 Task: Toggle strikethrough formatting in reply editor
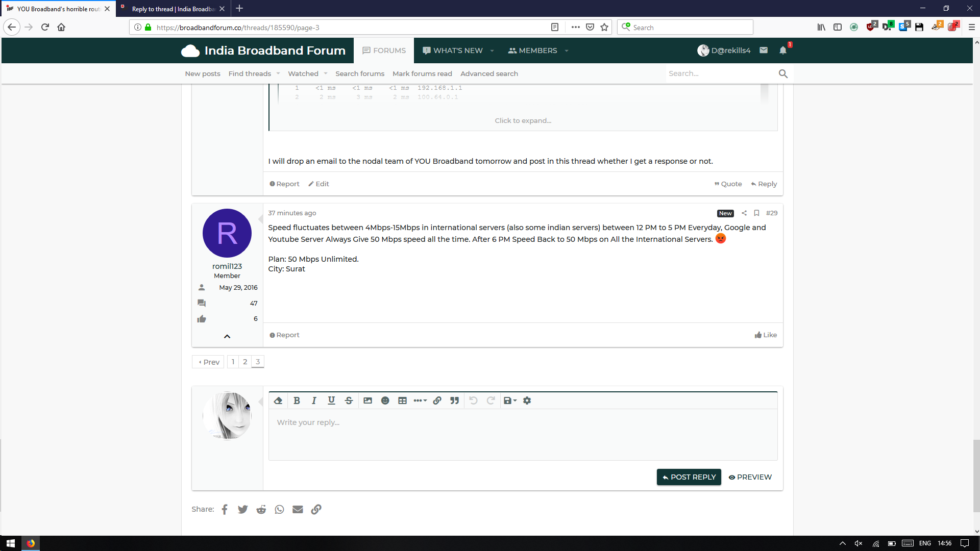[349, 401]
